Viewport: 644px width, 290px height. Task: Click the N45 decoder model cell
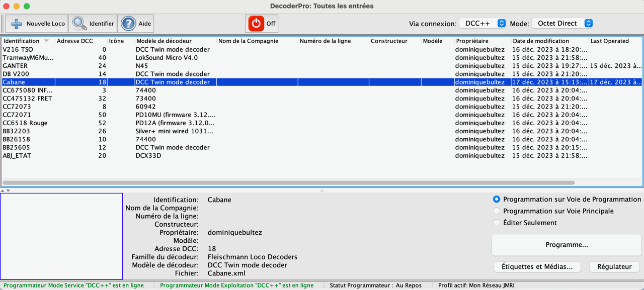(x=176, y=66)
